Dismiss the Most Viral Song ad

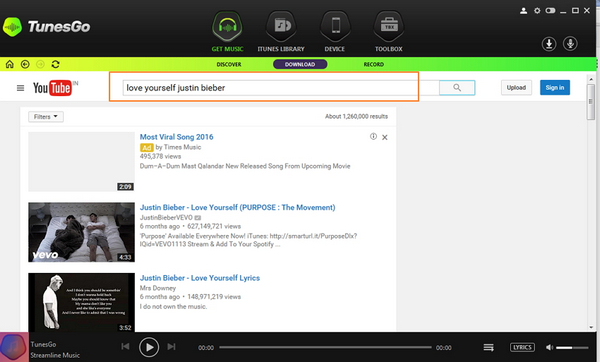point(385,137)
